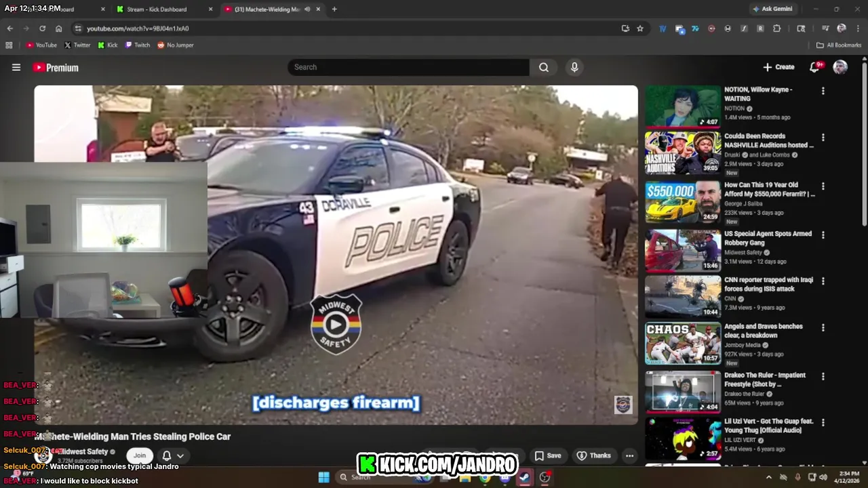Open the Midwest Safety channel watermark in video
The height and width of the screenshot is (488, 868).
pyautogui.click(x=623, y=405)
